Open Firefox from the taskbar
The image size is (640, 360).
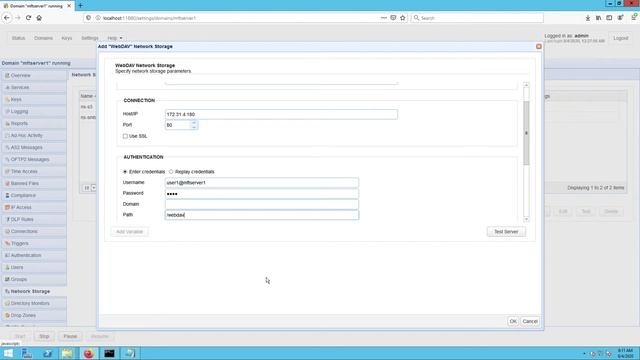click(x=89, y=353)
